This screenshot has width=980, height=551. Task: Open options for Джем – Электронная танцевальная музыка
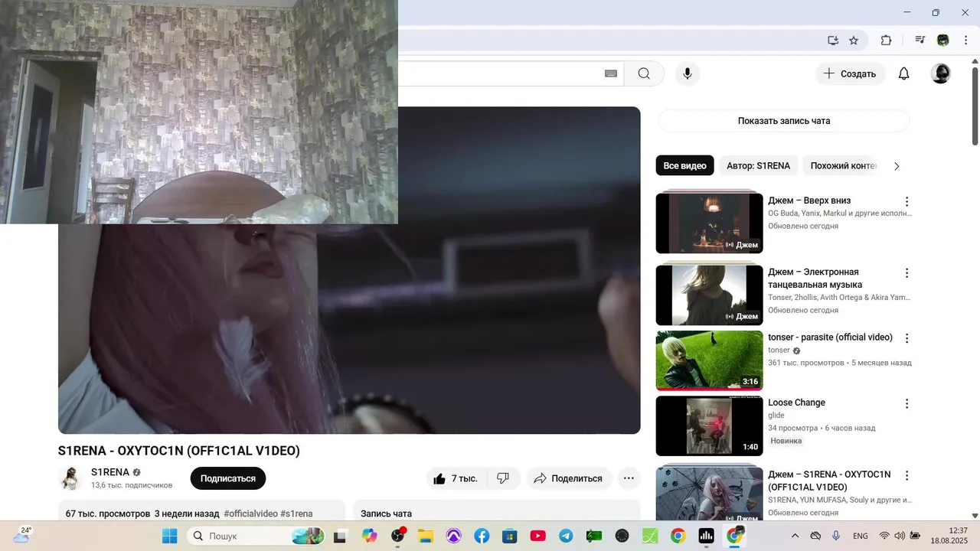906,273
